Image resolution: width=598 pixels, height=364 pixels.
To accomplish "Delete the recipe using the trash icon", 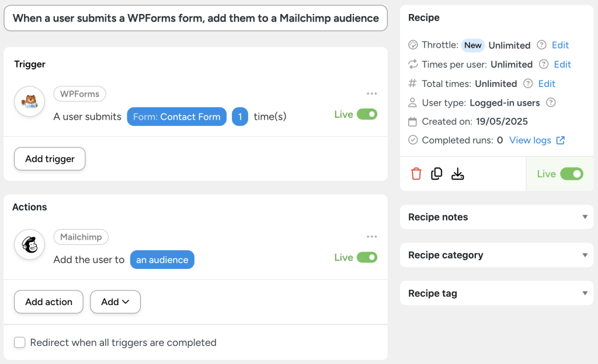I will 415,173.
